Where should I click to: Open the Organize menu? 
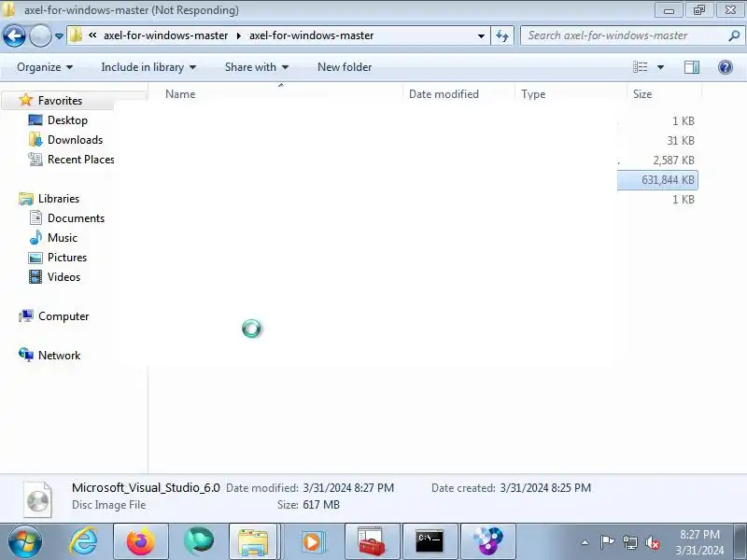coord(45,67)
